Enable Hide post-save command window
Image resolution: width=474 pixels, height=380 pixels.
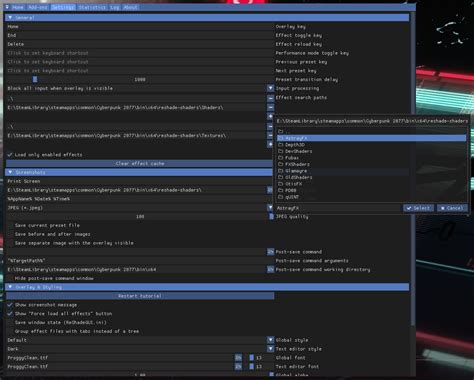click(10, 278)
